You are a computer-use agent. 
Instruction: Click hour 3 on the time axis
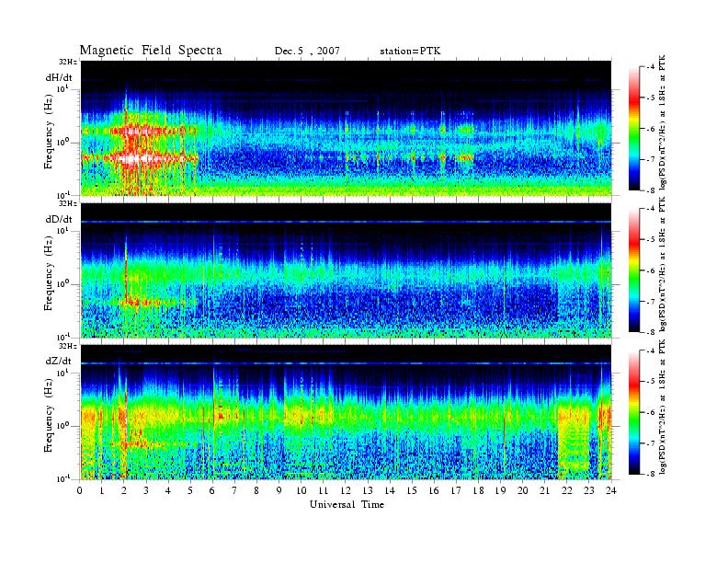pos(146,490)
